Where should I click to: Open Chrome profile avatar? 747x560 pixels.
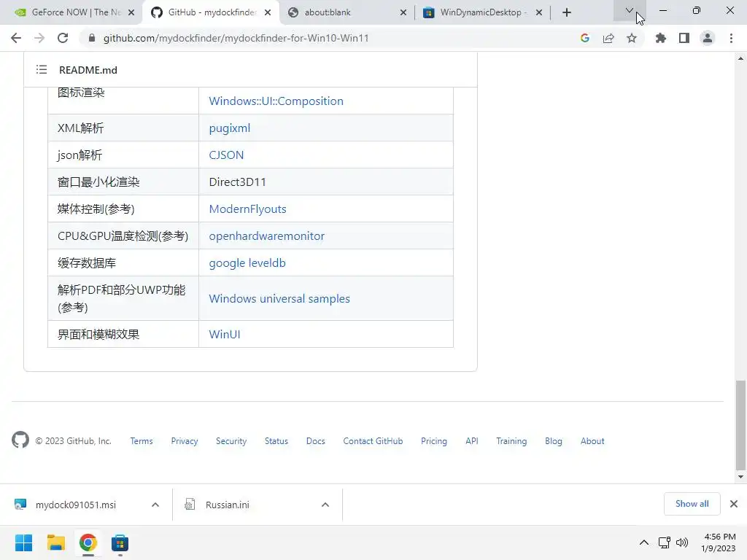point(708,38)
